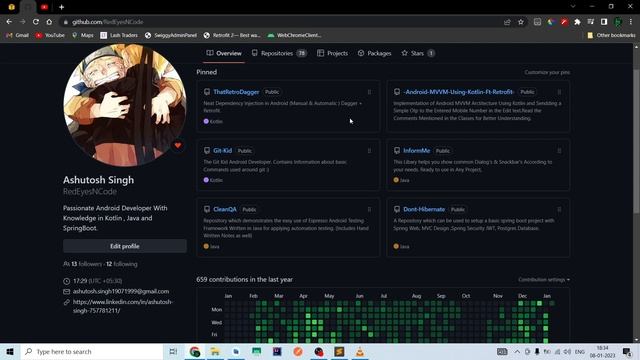This screenshot has width=640, height=360.
Task: Open volume control in system tray
Action: [567, 351]
